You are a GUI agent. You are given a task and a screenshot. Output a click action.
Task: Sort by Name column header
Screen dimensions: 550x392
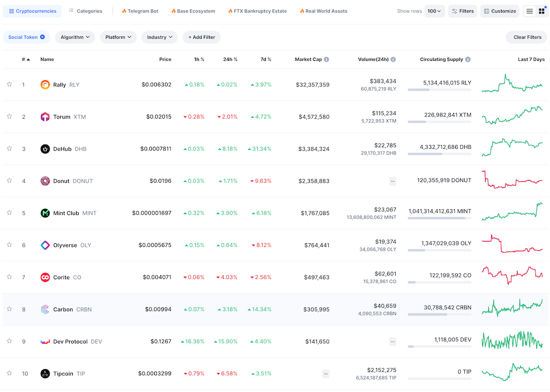47,59
